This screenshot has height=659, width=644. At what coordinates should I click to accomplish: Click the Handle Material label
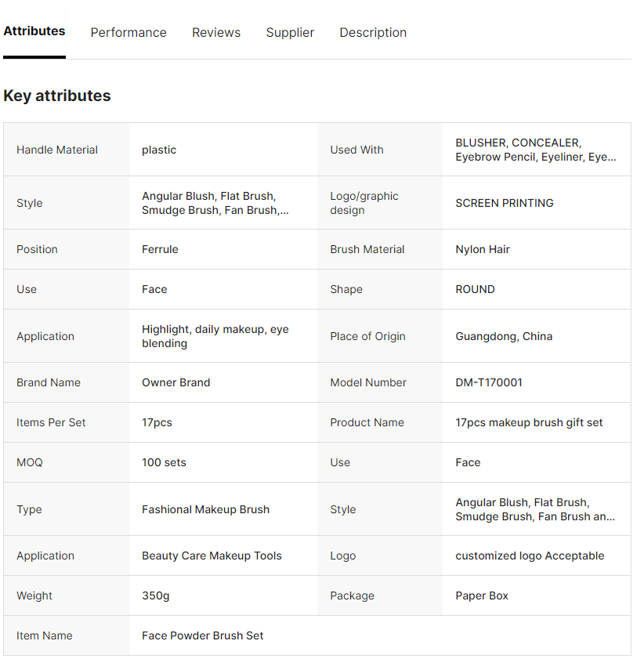57,150
